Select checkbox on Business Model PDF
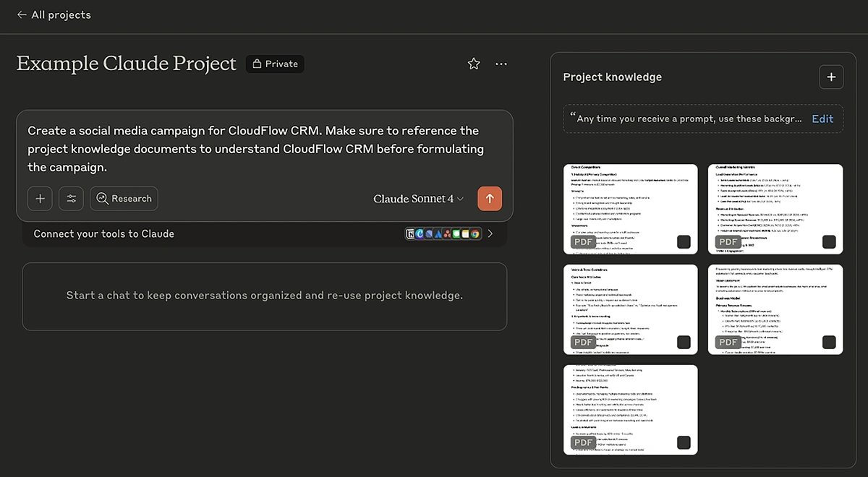This screenshot has height=477, width=868. point(829,342)
